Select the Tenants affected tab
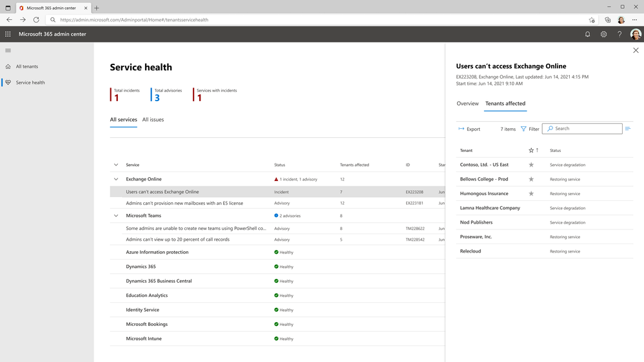644x362 pixels. click(505, 104)
